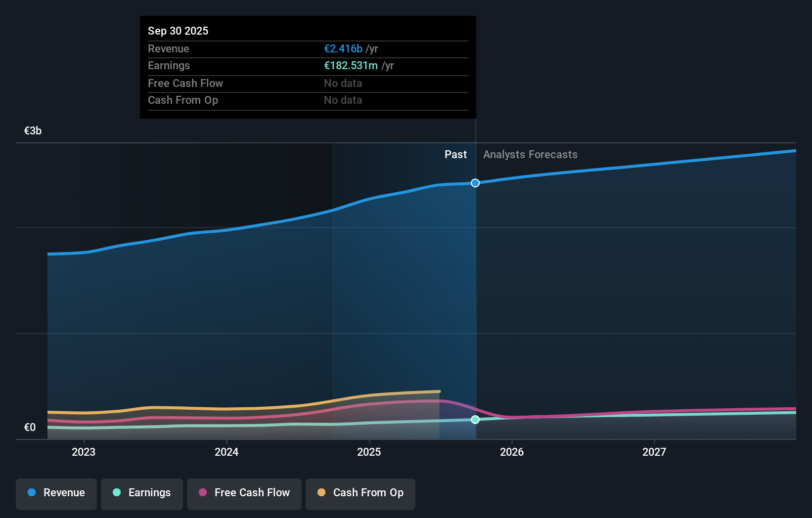Click the Free Cash Flow legend button

(244, 494)
